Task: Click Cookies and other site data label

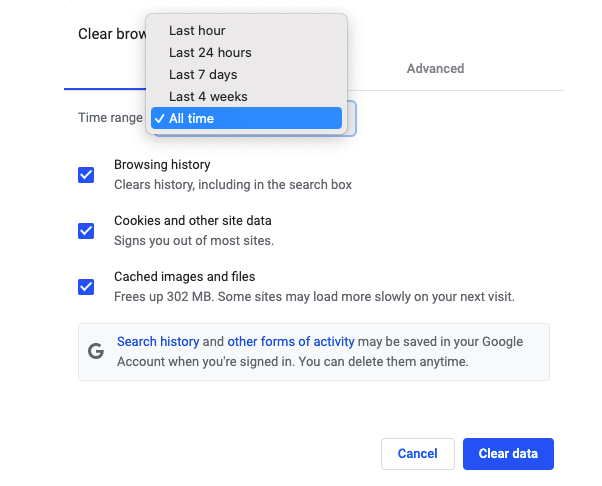Action: click(x=193, y=221)
